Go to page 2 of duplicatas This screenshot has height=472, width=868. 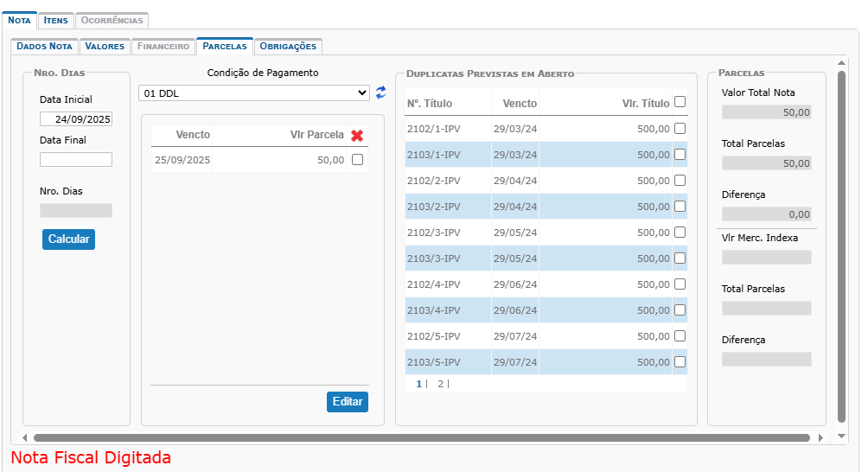pyautogui.click(x=440, y=384)
